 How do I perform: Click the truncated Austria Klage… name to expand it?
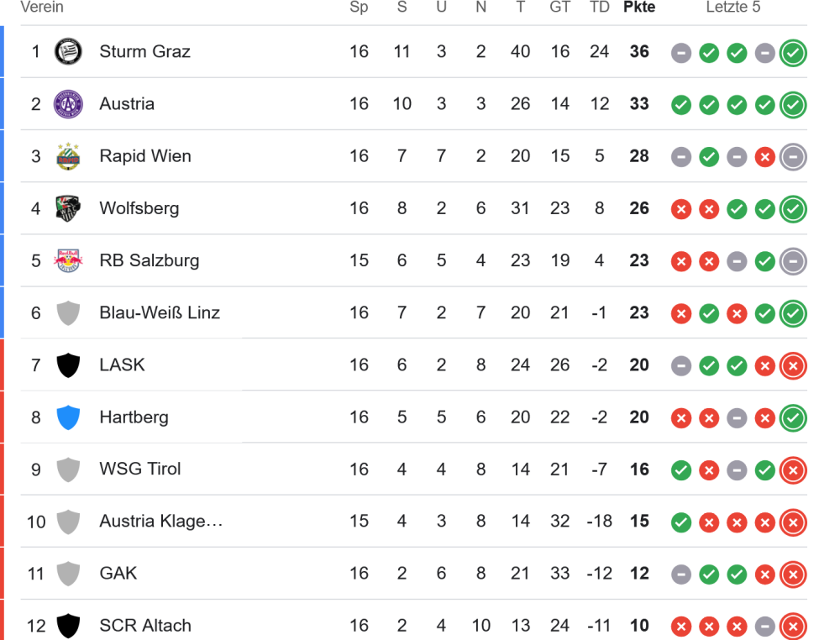[160, 521]
